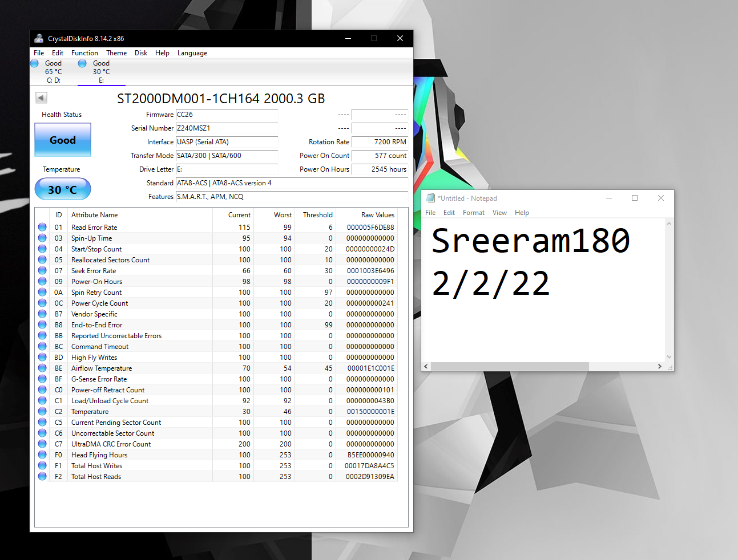Click status orb for Start/Stop Count row
The image size is (738, 560).
click(42, 249)
